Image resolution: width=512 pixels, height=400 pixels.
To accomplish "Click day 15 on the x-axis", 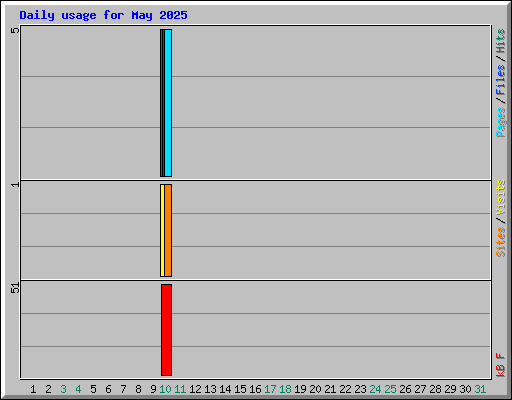I will point(240,389).
